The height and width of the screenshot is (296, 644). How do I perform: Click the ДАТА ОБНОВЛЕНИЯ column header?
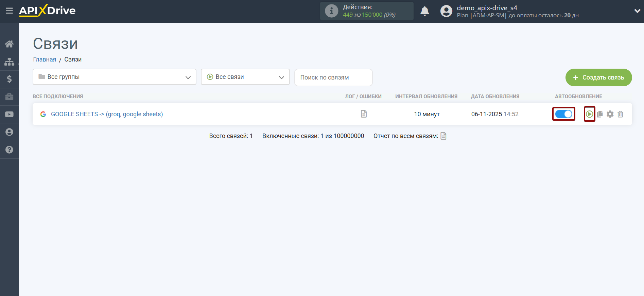(x=495, y=97)
